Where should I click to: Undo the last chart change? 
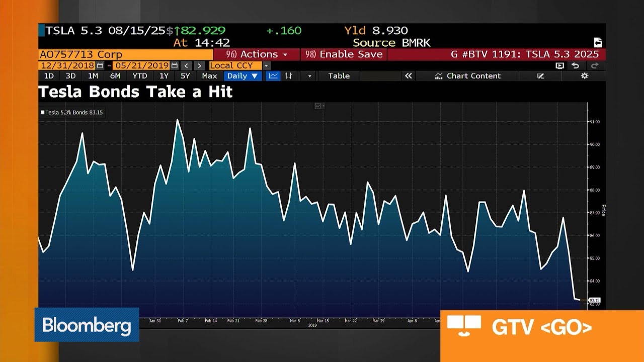576,66
